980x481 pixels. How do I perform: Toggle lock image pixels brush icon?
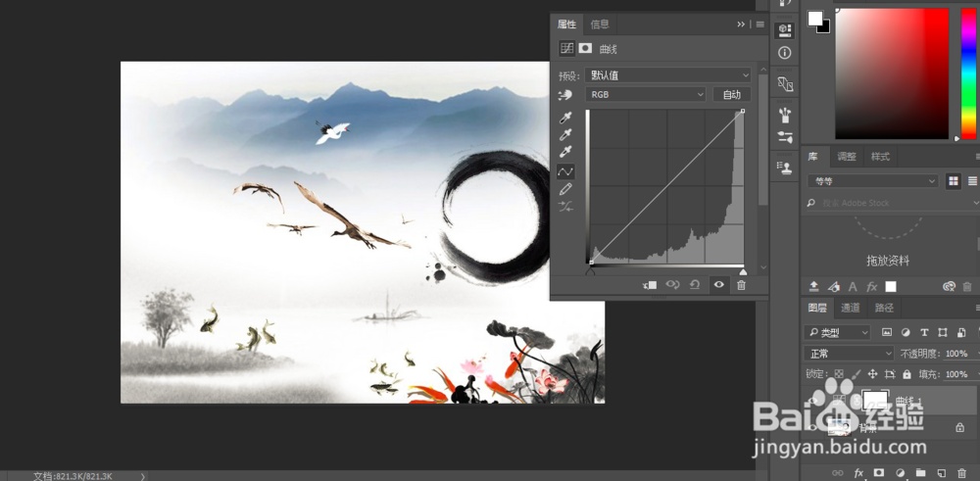856,374
